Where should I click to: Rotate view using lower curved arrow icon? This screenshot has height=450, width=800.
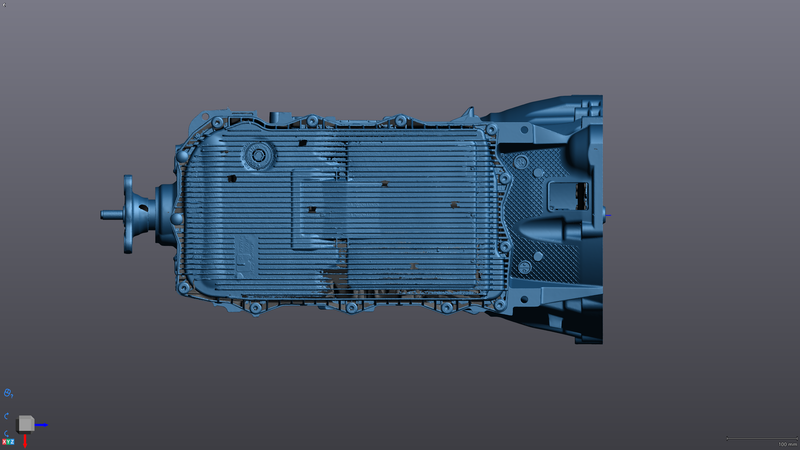point(6,433)
